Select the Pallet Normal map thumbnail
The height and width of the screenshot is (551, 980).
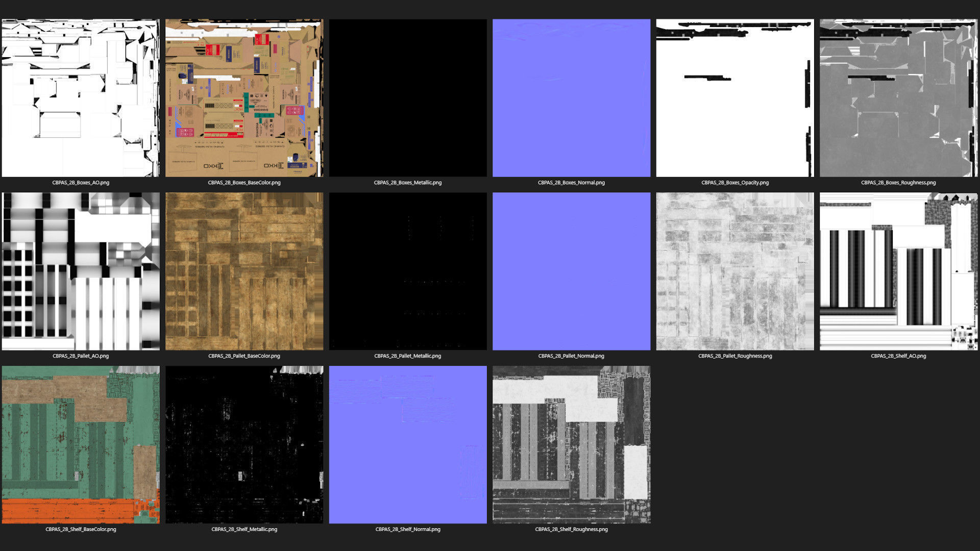(571, 271)
